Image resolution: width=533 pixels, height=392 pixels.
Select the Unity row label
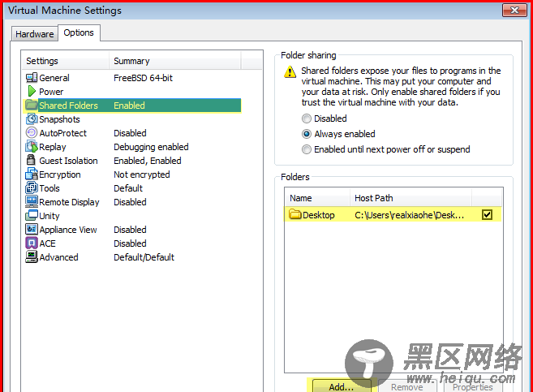pos(49,216)
